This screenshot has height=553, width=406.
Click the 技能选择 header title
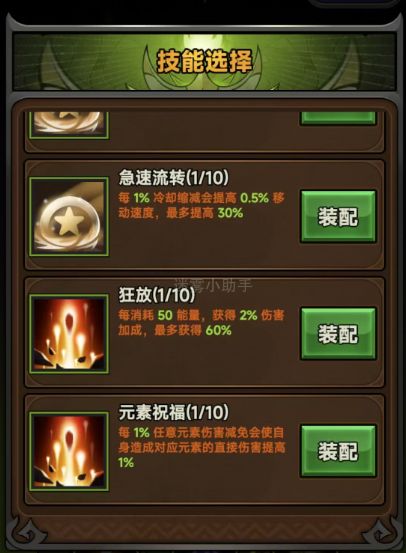click(204, 61)
